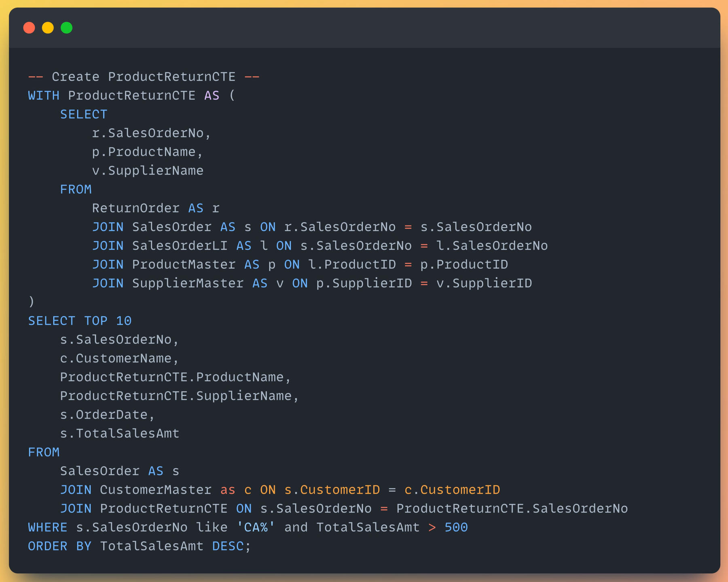Click the SupplierMaster table name
Image resolution: width=728 pixels, height=582 pixels.
pos(188,283)
